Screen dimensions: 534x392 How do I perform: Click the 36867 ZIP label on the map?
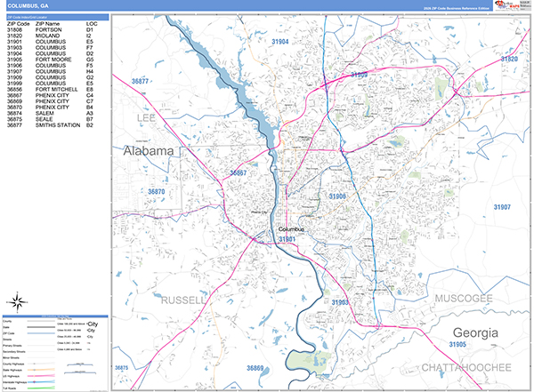tap(238, 172)
